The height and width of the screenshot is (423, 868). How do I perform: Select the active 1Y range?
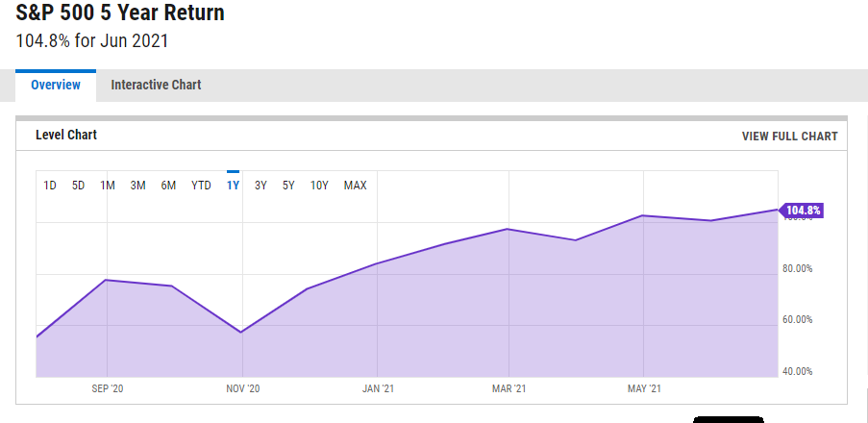(x=233, y=186)
